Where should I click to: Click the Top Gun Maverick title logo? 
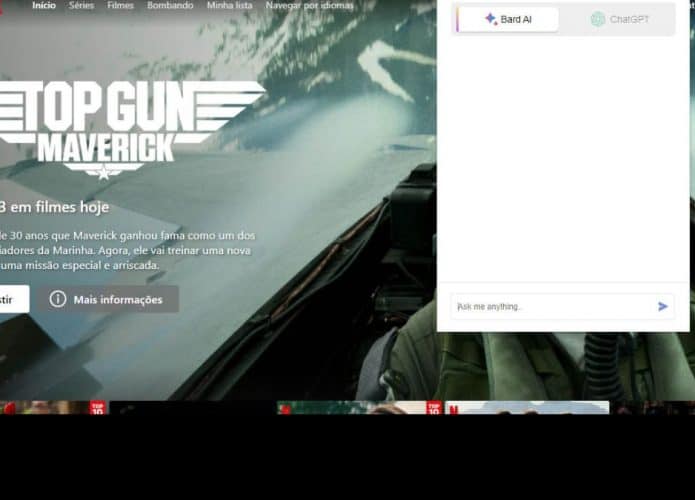[131, 129]
